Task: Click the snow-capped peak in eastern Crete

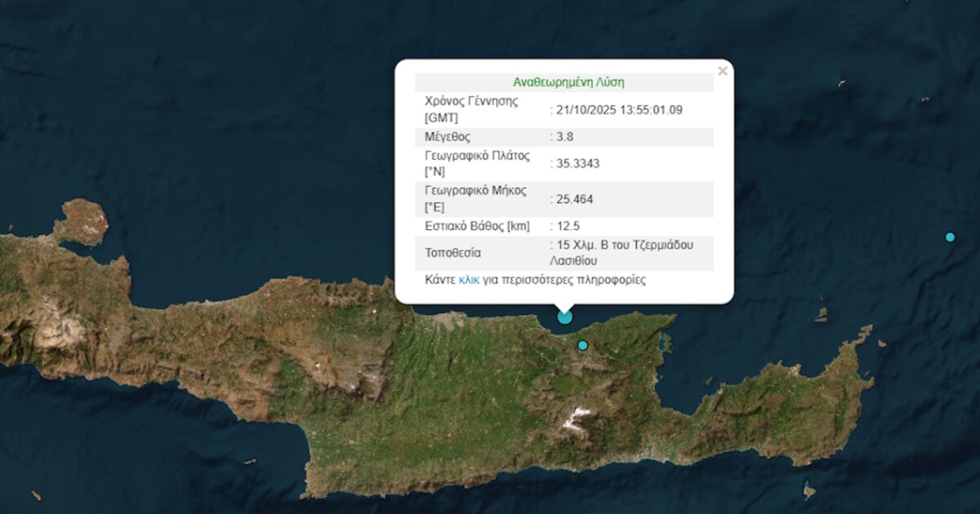Action: [x=577, y=418]
